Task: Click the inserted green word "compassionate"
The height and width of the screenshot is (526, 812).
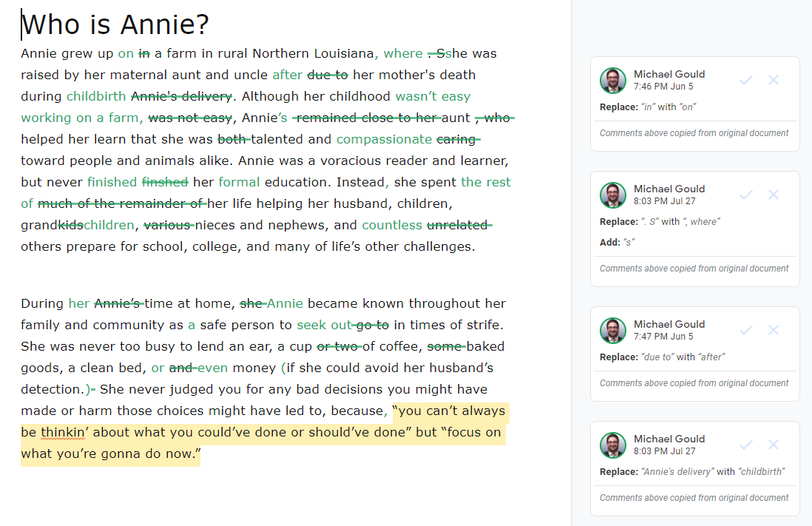Action: point(384,139)
